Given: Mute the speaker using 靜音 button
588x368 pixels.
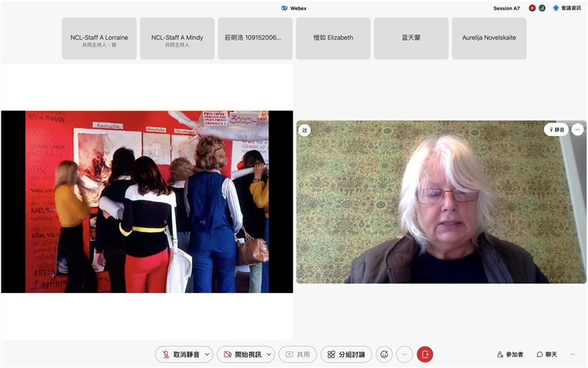Looking at the screenshot, I should (556, 130).
